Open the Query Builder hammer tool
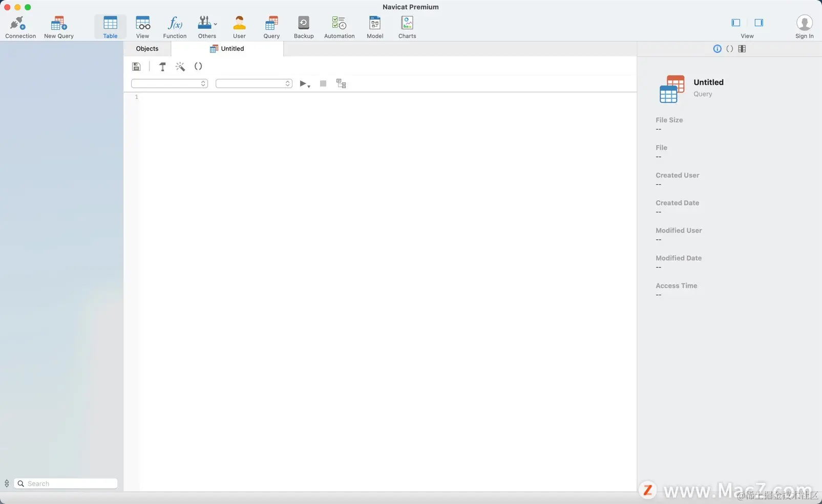This screenshot has height=504, width=822. pos(162,67)
